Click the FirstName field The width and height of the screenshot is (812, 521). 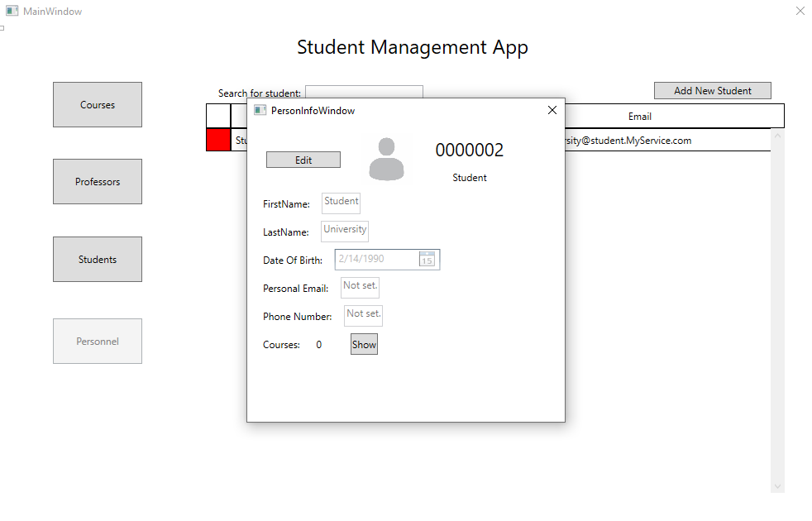pos(341,203)
